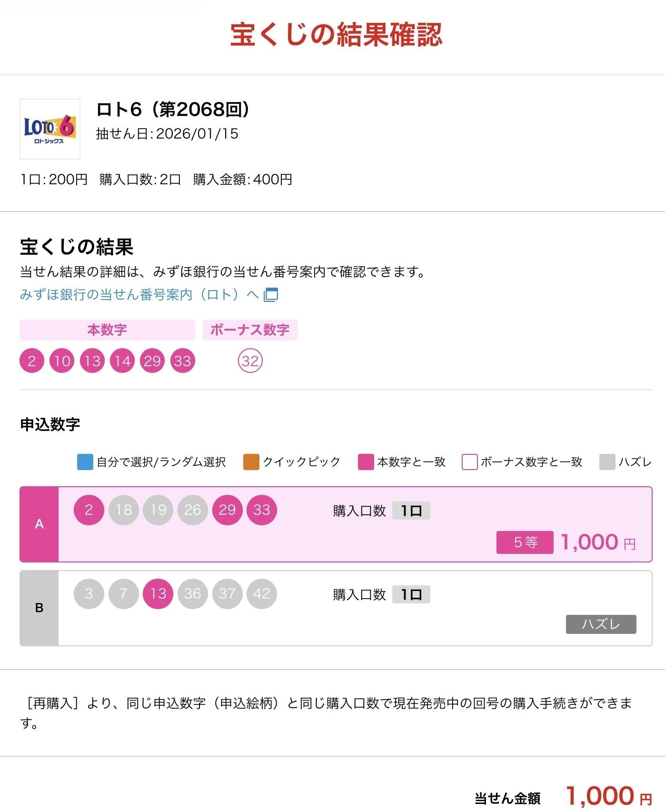Select the matched number 13 in row B
The height and width of the screenshot is (812, 665).
click(x=159, y=593)
